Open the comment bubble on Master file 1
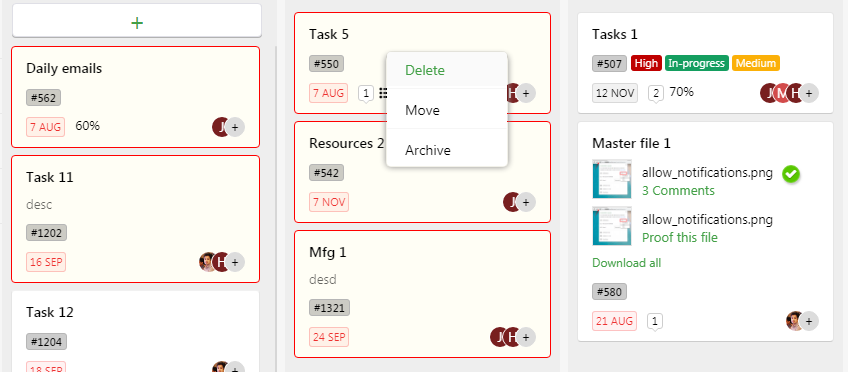Image resolution: width=848 pixels, height=372 pixels. [x=654, y=322]
